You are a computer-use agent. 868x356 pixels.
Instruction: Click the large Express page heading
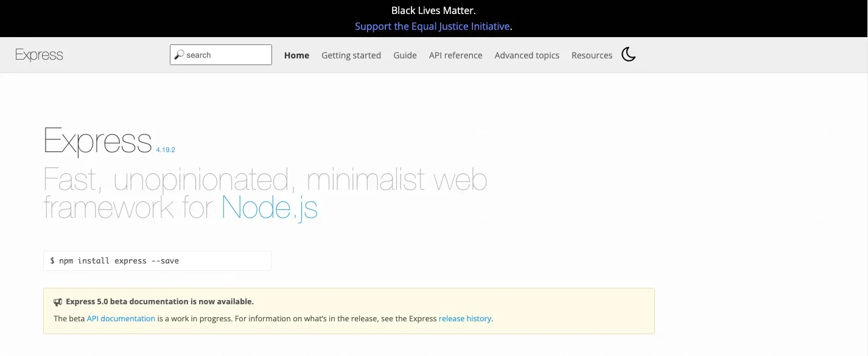coord(98,141)
